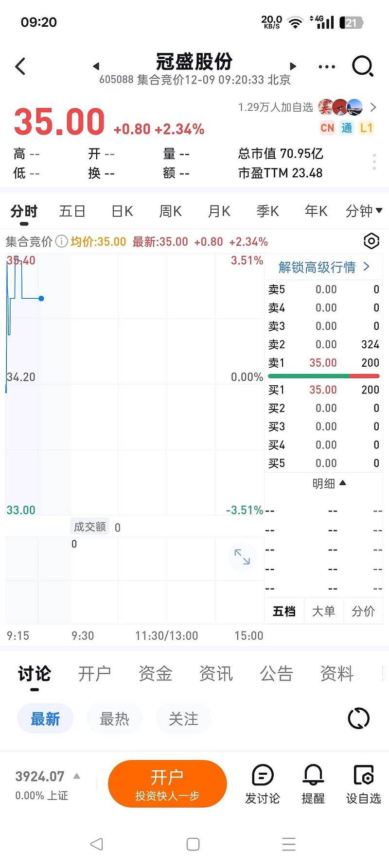Open the search magnifier icon
This screenshot has height=868, width=389.
point(363,66)
